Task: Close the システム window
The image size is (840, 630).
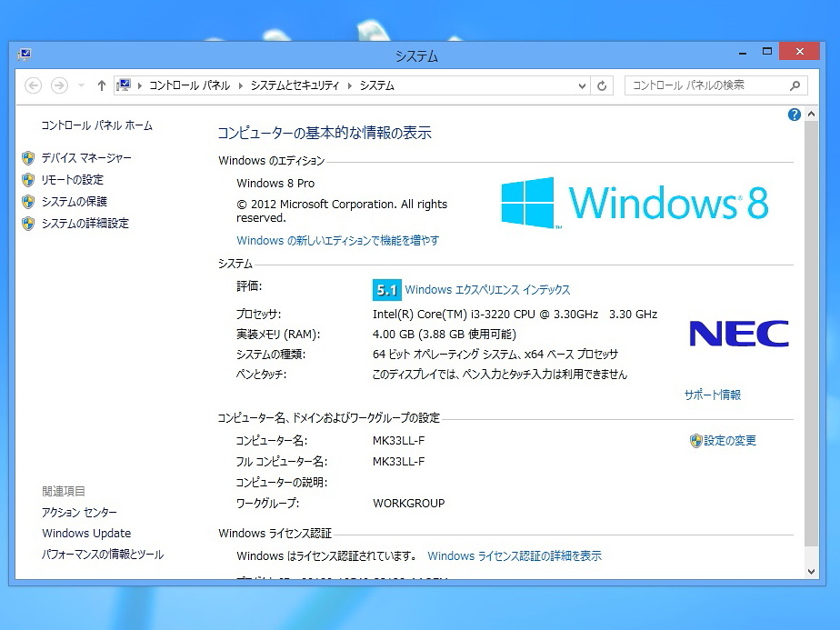Action: [800, 52]
